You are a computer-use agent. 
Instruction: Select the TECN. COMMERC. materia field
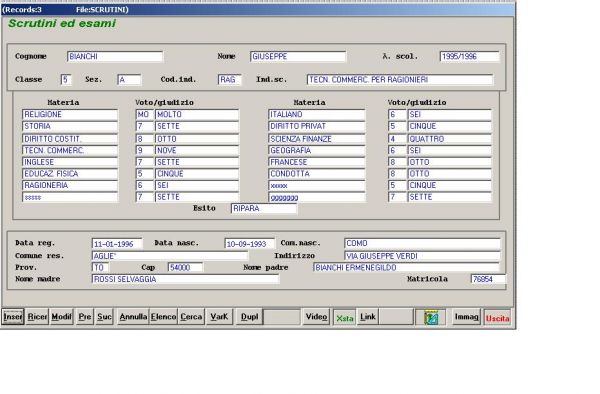point(70,150)
